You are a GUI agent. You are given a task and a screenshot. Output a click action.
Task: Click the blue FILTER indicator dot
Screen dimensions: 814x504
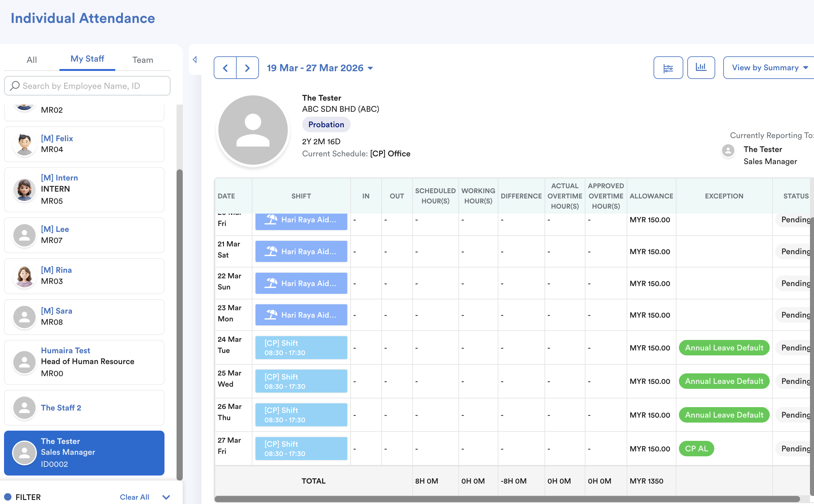[x=8, y=497]
